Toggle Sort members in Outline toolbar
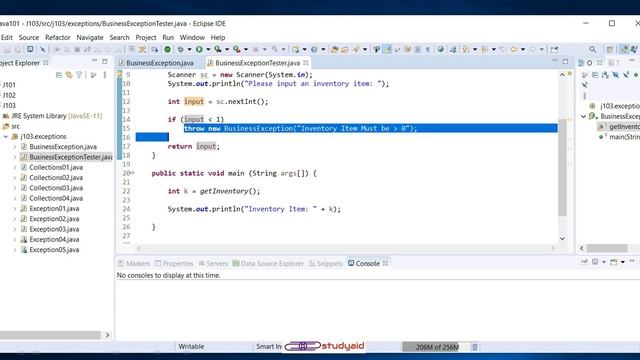The image size is (640, 360). [x=605, y=75]
